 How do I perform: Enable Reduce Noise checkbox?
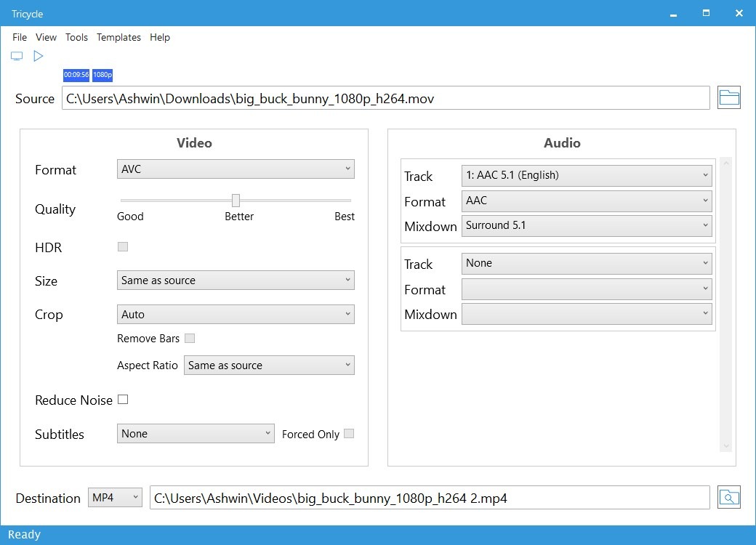tap(123, 400)
